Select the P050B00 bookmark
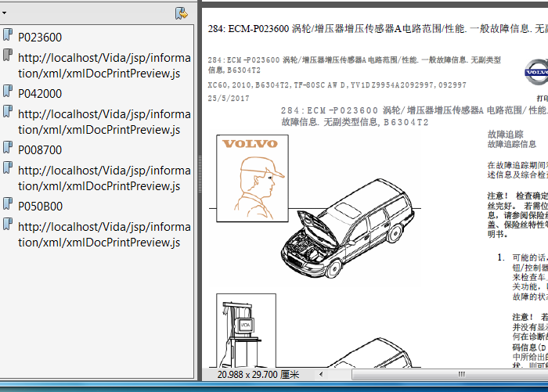548x392 pixels. 40,206
